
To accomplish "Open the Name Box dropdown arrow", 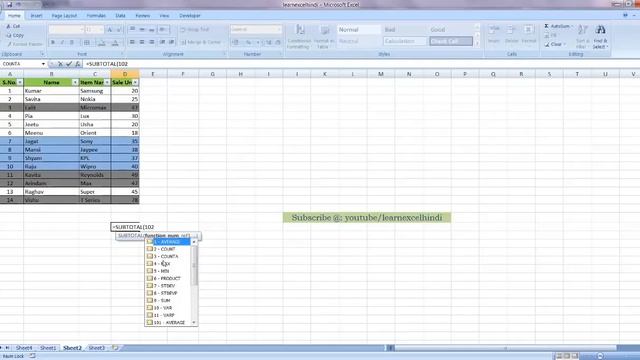I will coord(43,64).
